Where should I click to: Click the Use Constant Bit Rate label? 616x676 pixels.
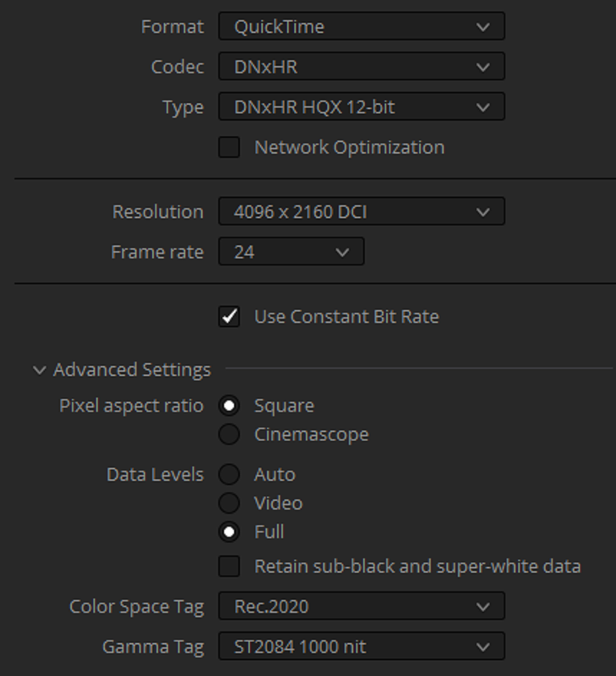tap(346, 316)
